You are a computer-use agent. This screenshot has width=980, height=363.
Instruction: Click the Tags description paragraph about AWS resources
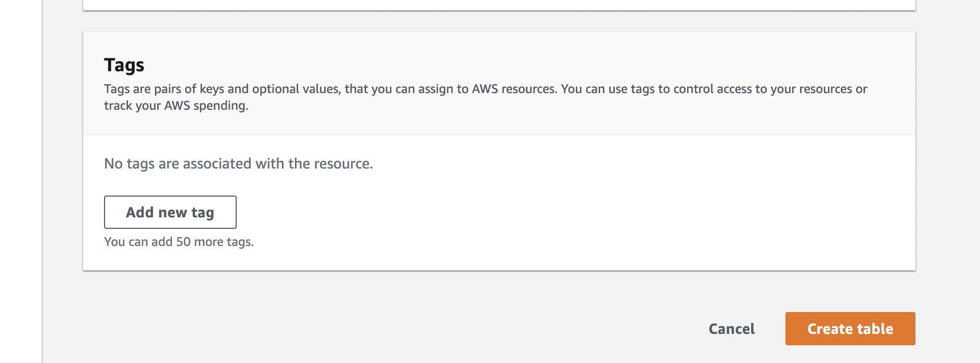pyautogui.click(x=485, y=97)
